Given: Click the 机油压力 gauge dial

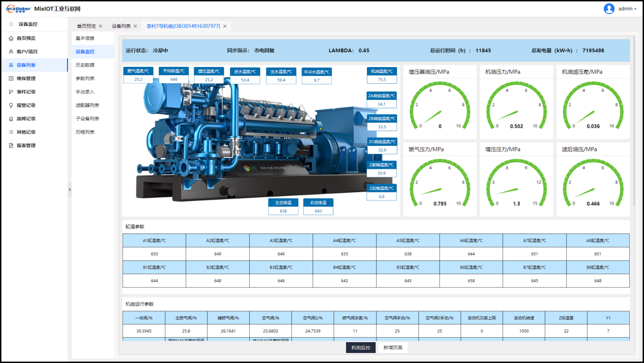Looking at the screenshot, I should [x=516, y=108].
